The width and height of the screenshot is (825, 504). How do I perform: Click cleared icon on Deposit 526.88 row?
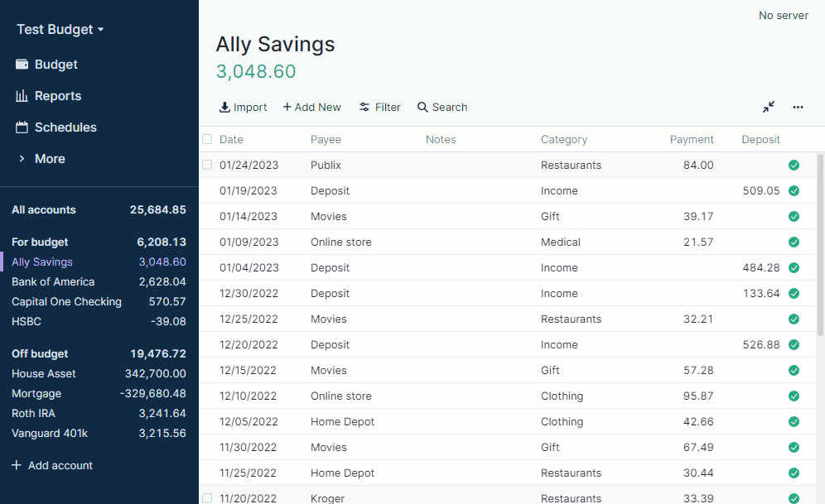point(794,345)
